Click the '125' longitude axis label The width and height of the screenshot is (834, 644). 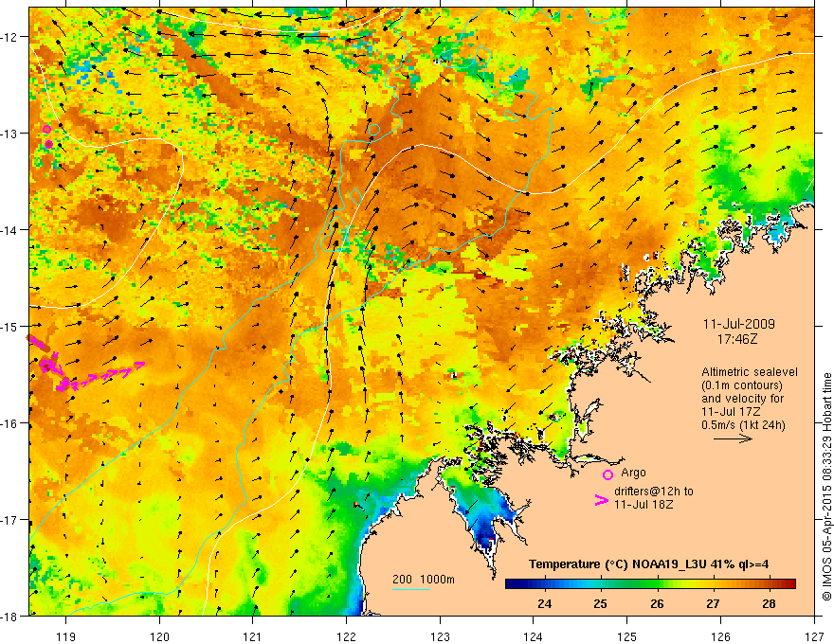tap(627, 636)
